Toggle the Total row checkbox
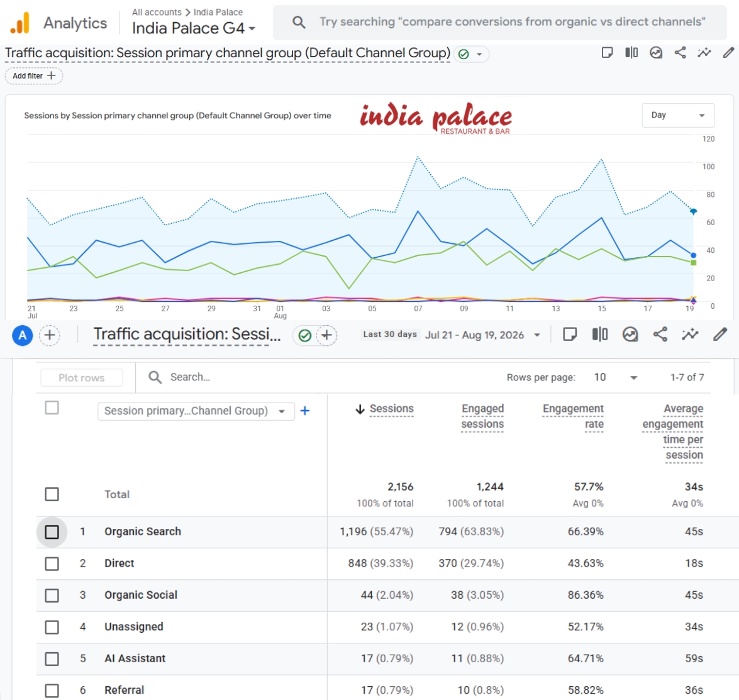739x700 pixels. [52, 494]
